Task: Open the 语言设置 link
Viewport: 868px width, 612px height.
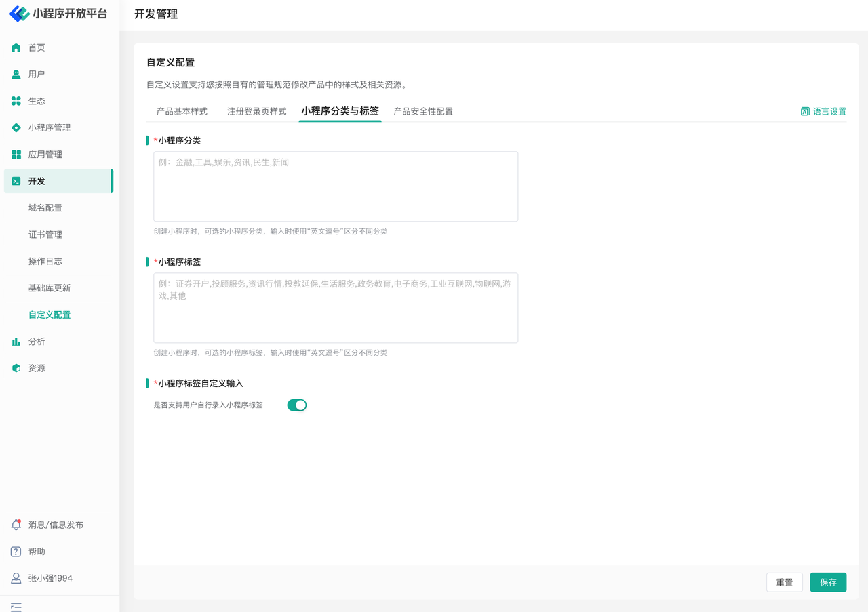Action: pyautogui.click(x=823, y=111)
